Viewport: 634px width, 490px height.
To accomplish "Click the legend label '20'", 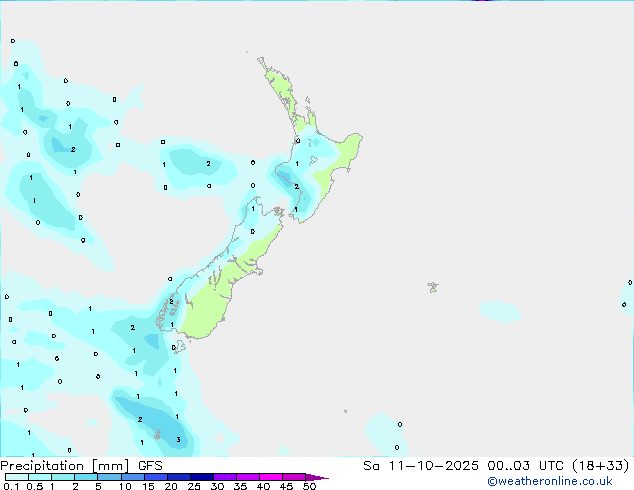I will click(x=171, y=486).
